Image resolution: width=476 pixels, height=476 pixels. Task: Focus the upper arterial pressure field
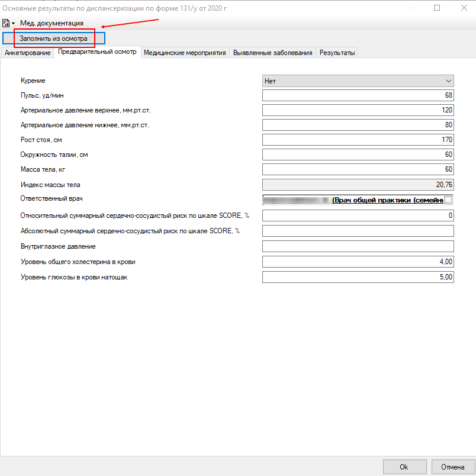(358, 110)
